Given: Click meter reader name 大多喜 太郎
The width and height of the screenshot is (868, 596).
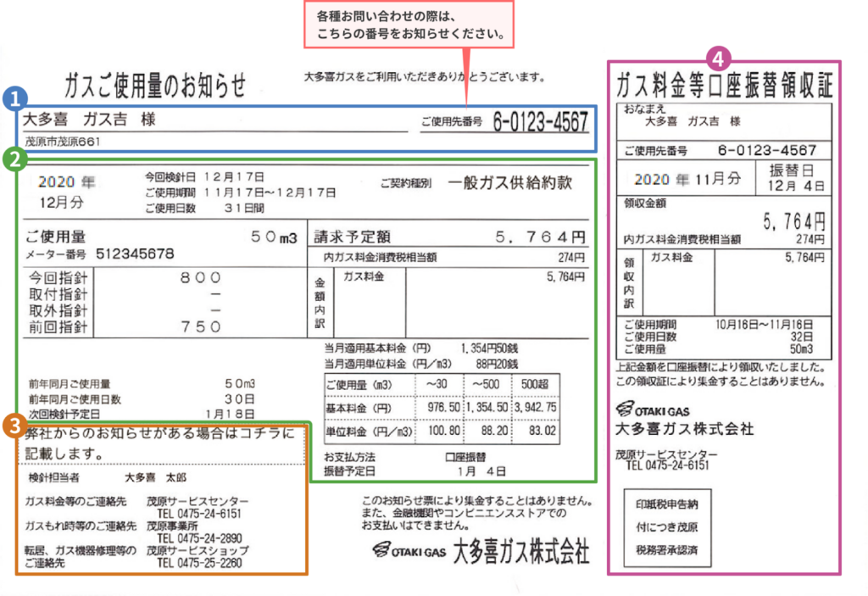Looking at the screenshot, I should pyautogui.click(x=156, y=477).
